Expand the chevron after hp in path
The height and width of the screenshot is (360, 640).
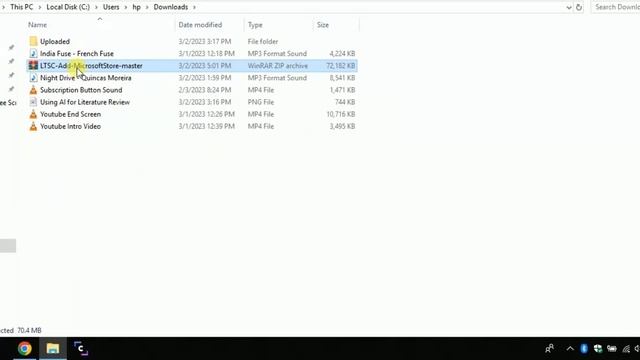click(147, 7)
